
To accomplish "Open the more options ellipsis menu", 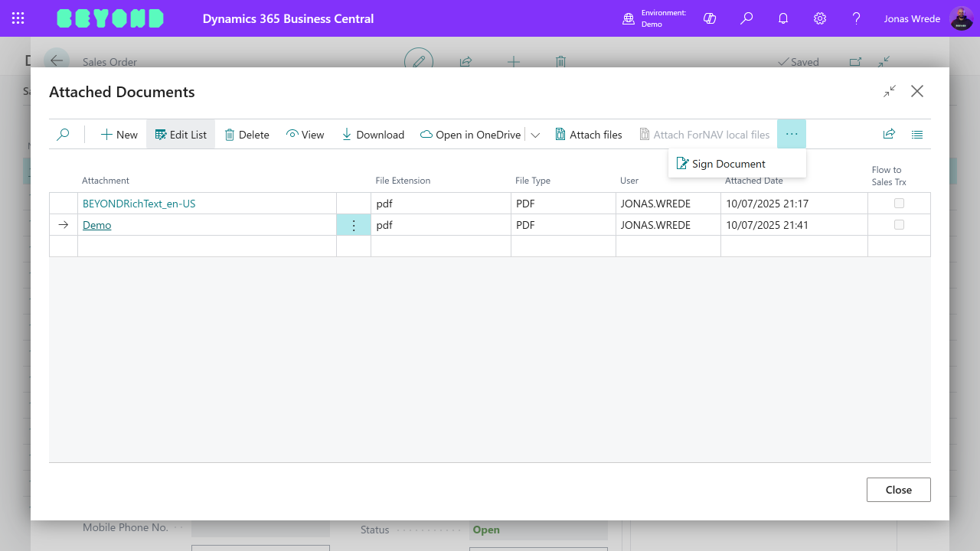I will (x=792, y=134).
